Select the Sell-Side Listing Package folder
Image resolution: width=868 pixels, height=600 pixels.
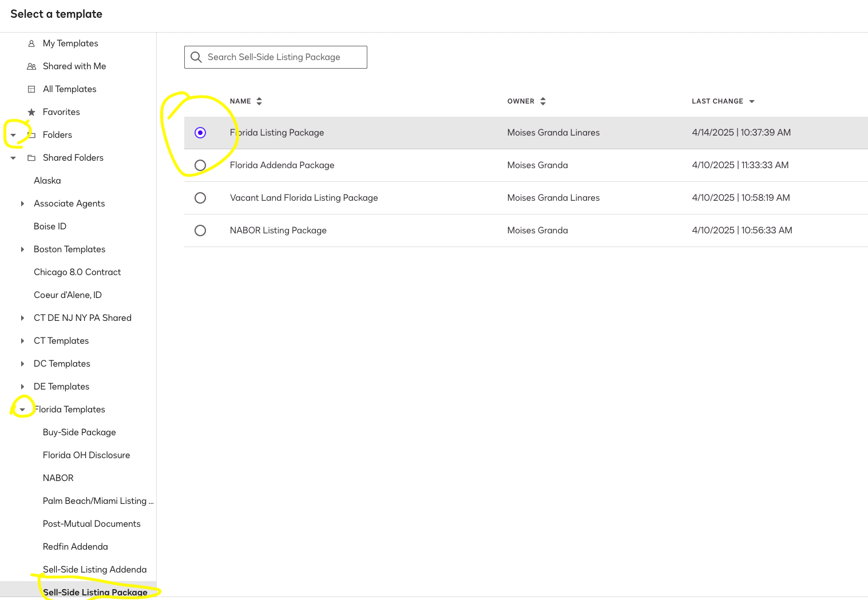[95, 593]
